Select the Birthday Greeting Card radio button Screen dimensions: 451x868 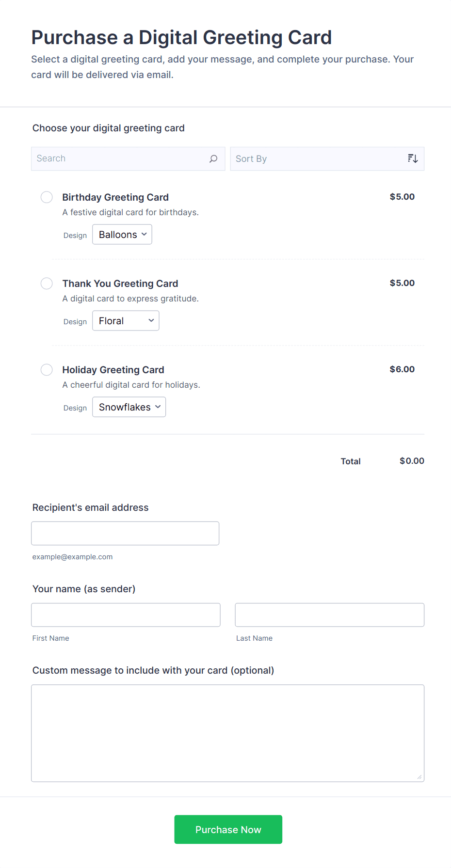47,197
